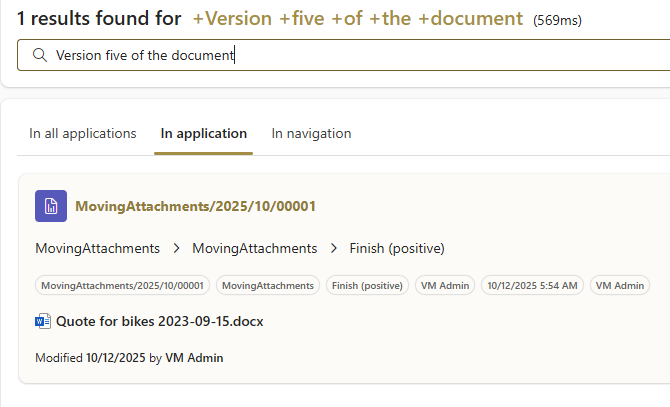Click the first MovingAttachments breadcrumb text
The height and width of the screenshot is (407, 670).
coord(97,248)
